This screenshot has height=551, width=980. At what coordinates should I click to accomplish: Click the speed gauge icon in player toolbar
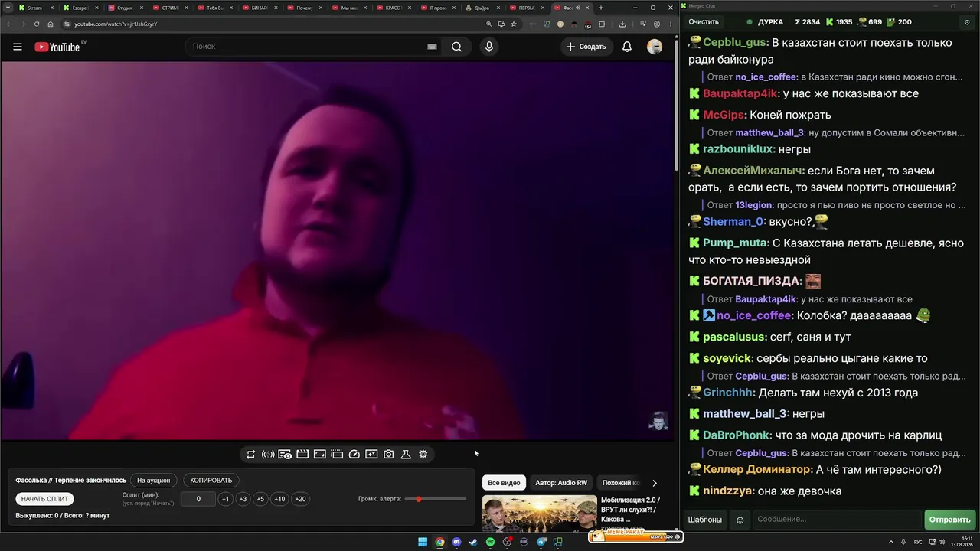pos(354,455)
